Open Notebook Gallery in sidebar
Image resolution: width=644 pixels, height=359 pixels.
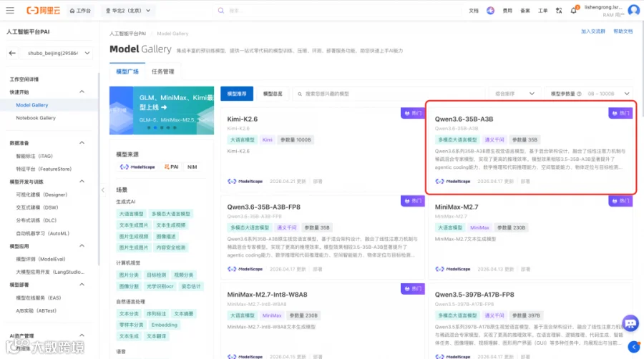point(36,118)
